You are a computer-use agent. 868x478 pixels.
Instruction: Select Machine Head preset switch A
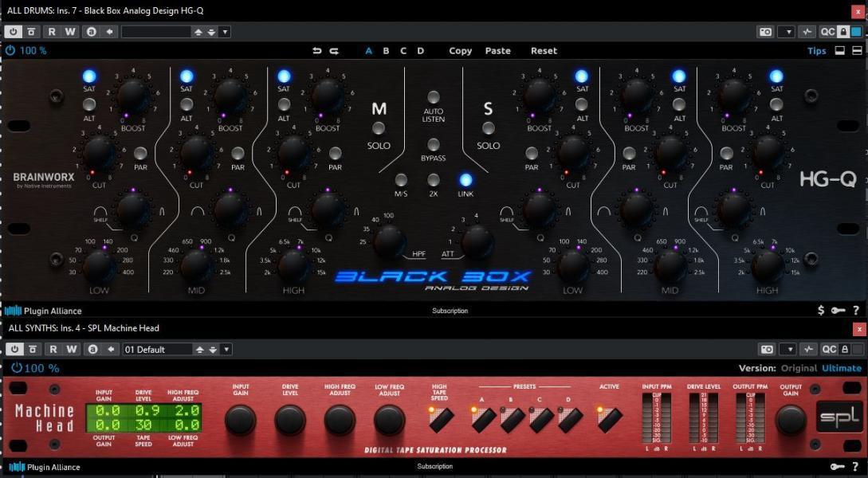tap(483, 421)
